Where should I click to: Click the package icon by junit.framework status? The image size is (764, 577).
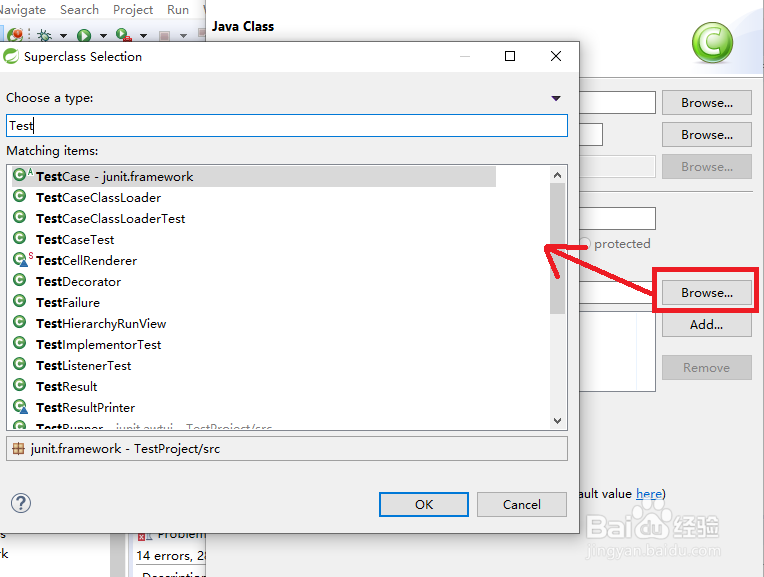19,448
